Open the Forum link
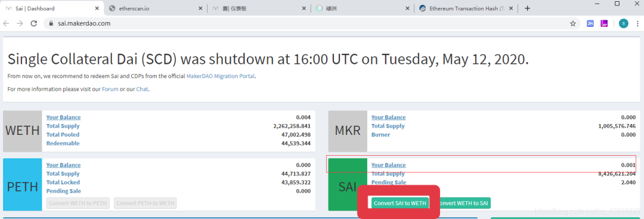Viewport: 644px width, 219px height. click(x=110, y=89)
